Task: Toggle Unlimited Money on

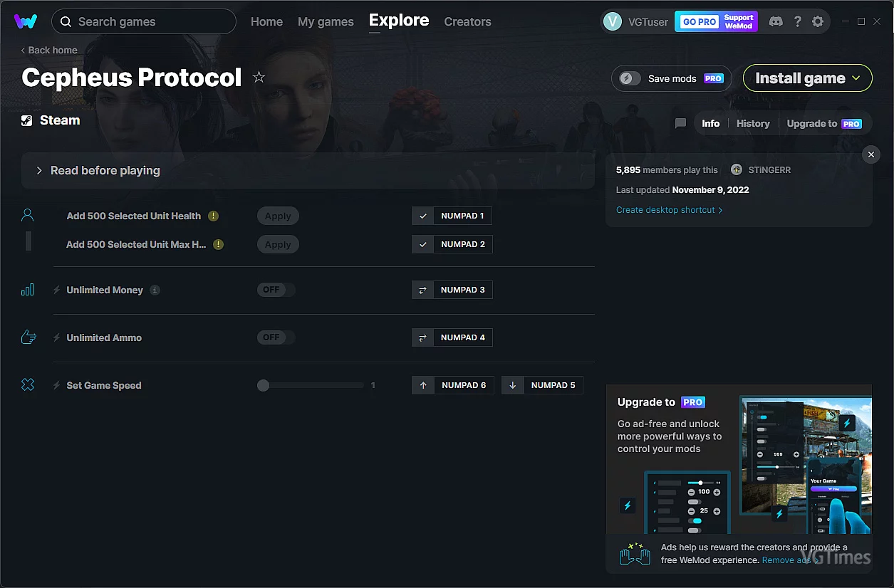Action: point(276,290)
